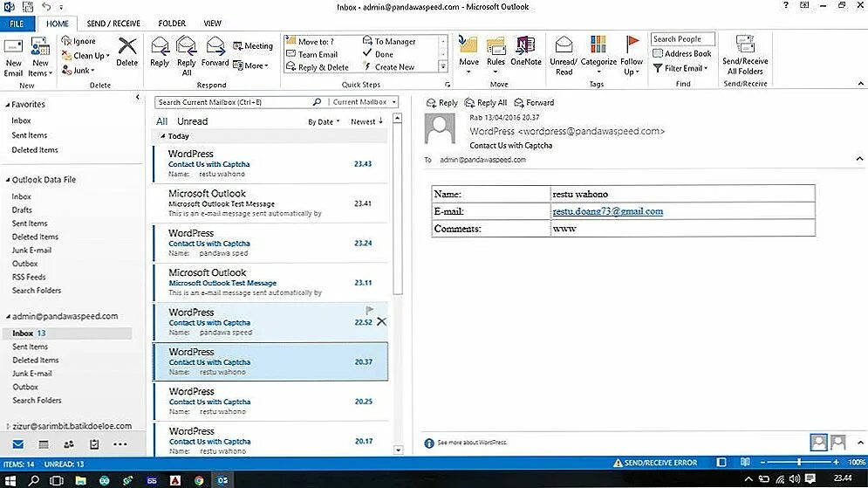The height and width of the screenshot is (488, 868).
Task: Collapse the Outlook Data File tree
Action: (8, 180)
